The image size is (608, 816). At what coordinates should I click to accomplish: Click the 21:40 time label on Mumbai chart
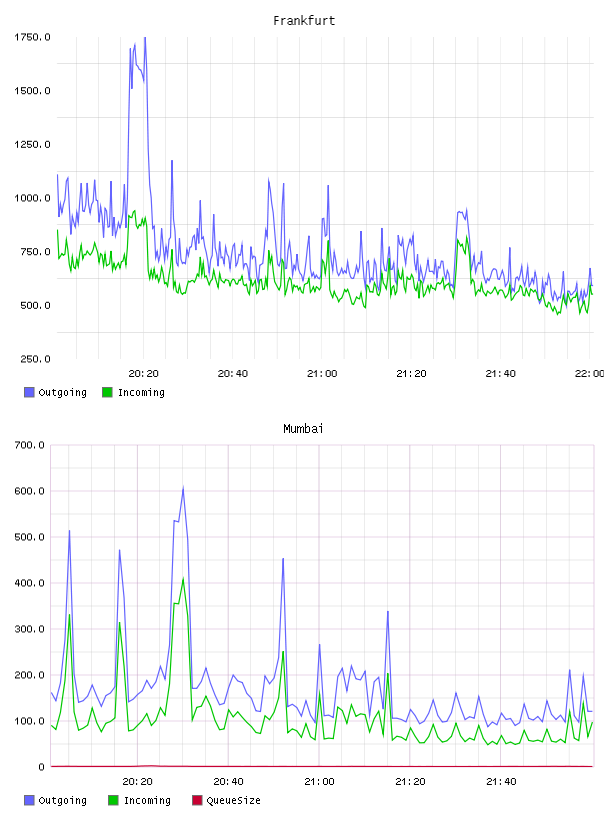click(501, 781)
